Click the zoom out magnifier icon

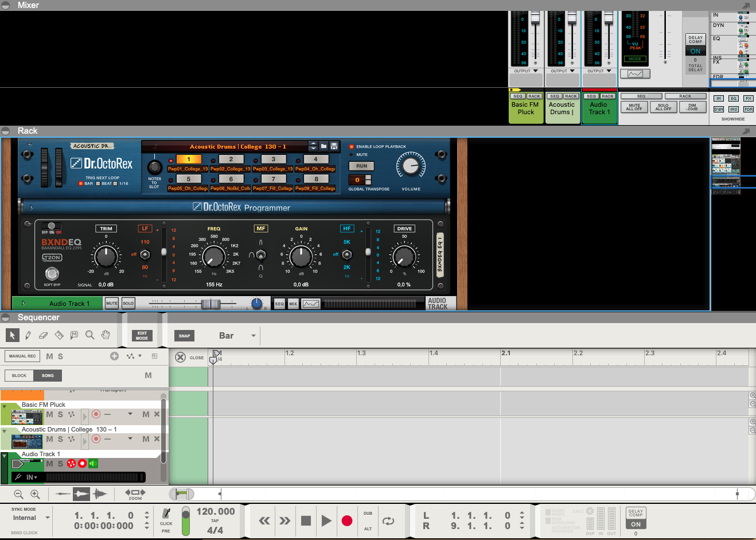click(x=18, y=494)
